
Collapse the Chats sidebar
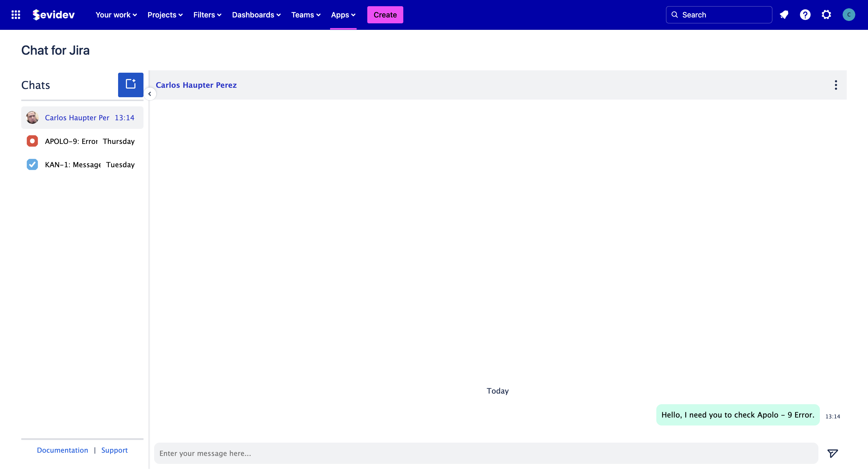click(150, 94)
